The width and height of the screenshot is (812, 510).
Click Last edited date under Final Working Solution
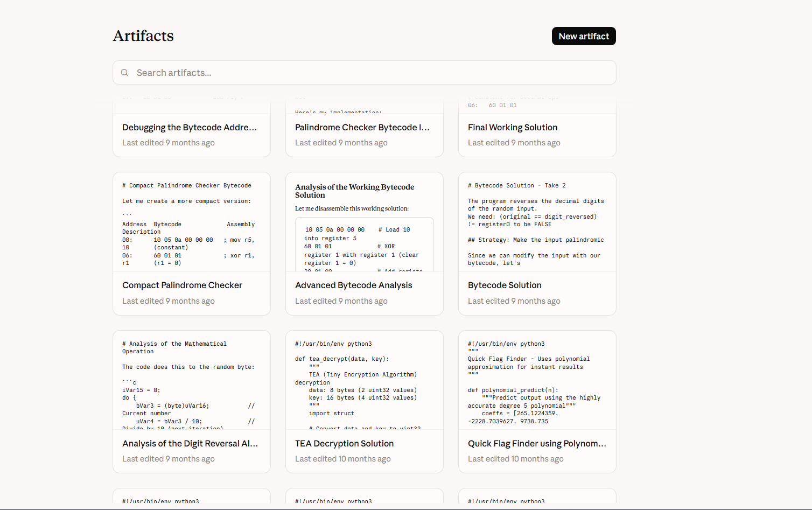click(514, 143)
